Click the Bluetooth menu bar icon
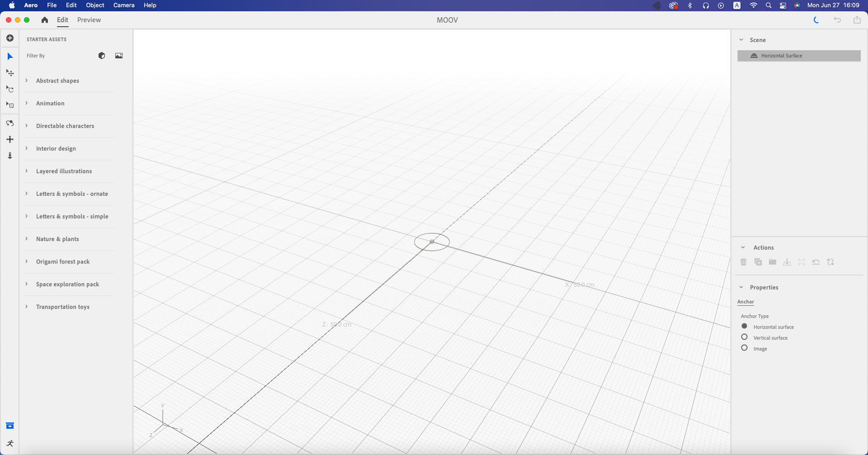The height and width of the screenshot is (455, 868). (x=690, y=5)
